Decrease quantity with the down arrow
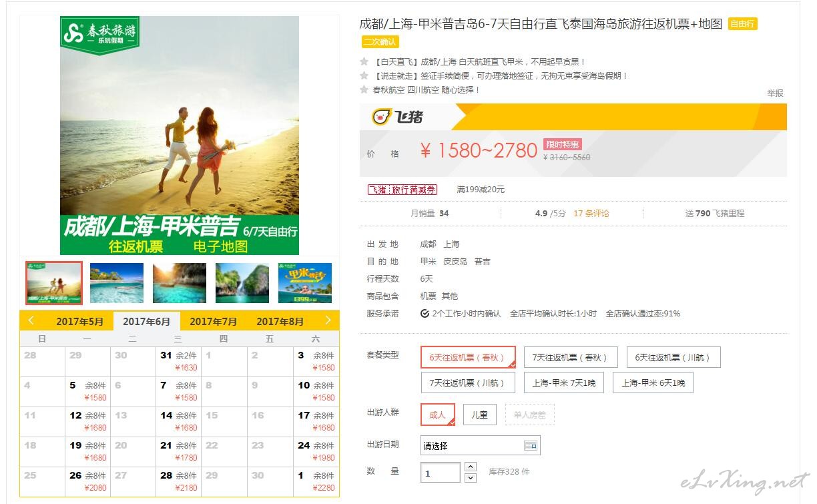Viewport: 817px width, 504px height. pos(471,477)
